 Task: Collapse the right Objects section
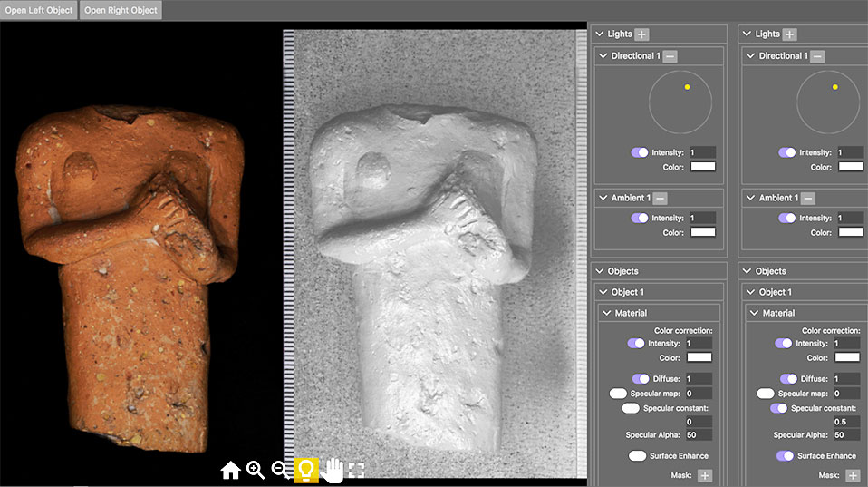(x=747, y=271)
